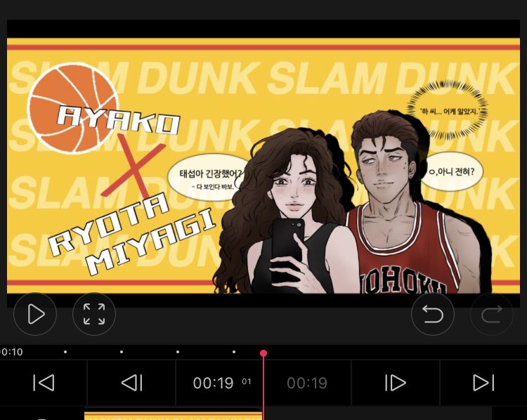
Task: Click the pink playhead marker on the timeline
Action: 263,353
